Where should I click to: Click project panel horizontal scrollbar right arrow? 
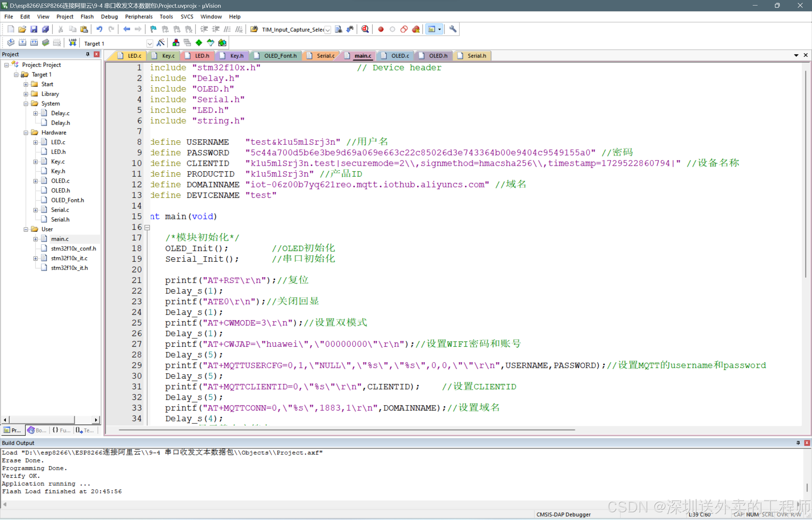pyautogui.click(x=96, y=420)
